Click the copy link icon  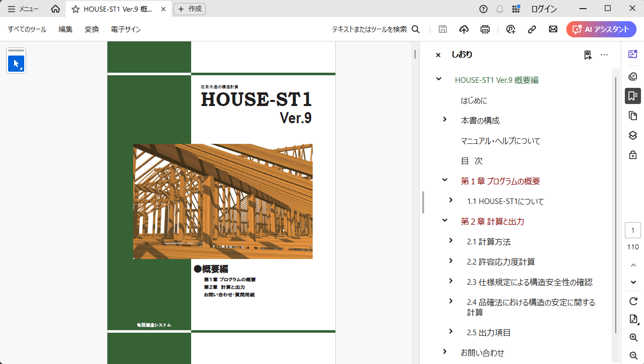click(x=532, y=29)
